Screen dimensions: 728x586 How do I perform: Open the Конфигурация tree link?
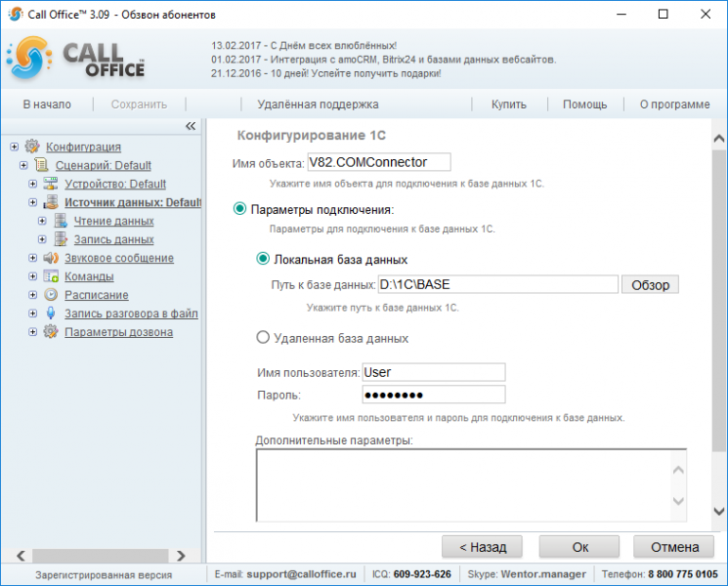point(84,147)
